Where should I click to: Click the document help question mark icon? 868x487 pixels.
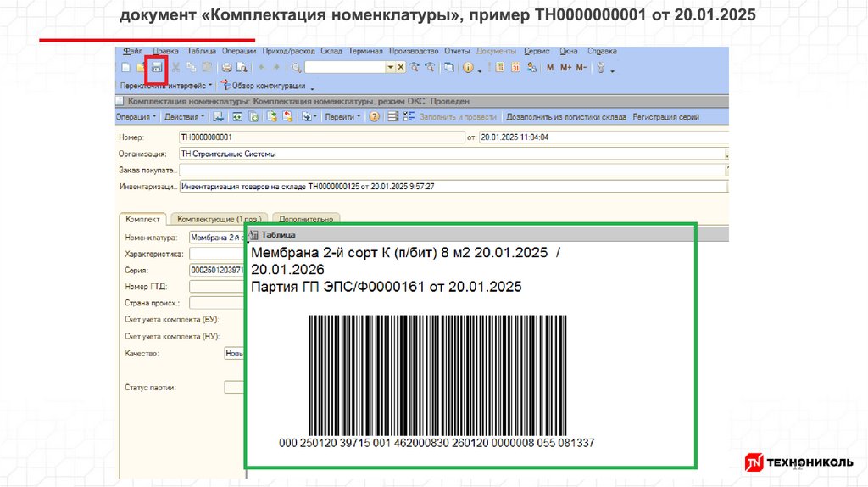(374, 117)
